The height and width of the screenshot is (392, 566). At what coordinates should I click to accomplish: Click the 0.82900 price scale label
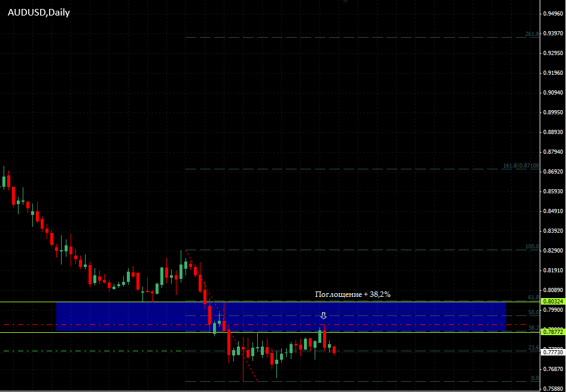pos(553,251)
